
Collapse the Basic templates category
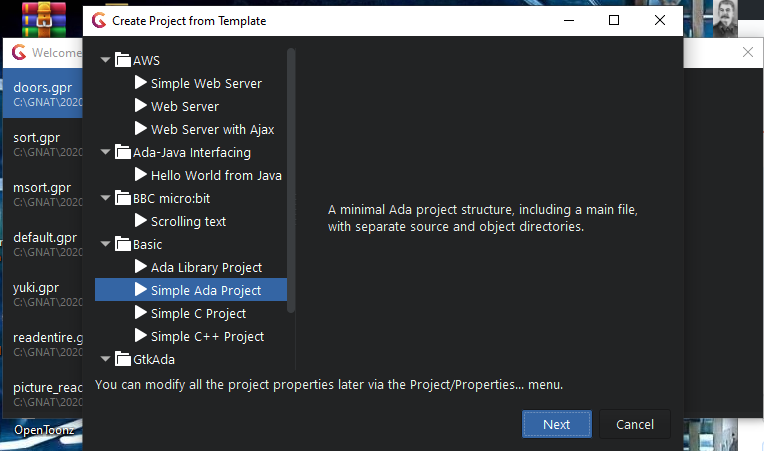coord(106,245)
